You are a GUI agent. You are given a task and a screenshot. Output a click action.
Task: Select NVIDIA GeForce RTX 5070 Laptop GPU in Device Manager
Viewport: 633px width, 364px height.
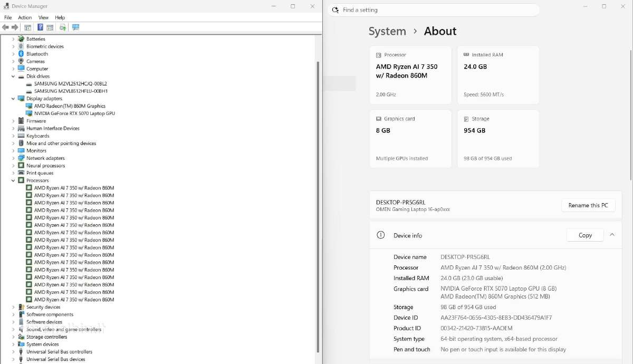[74, 113]
